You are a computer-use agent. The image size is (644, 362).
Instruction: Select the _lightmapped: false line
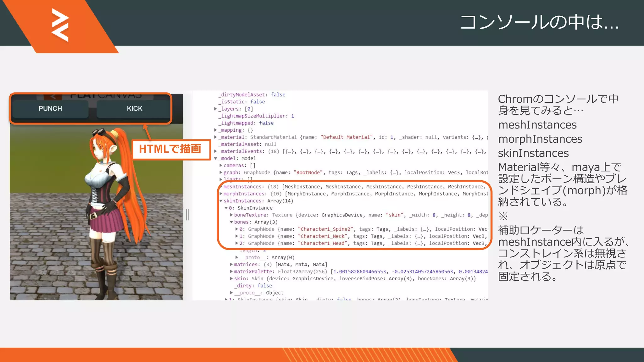pos(246,123)
